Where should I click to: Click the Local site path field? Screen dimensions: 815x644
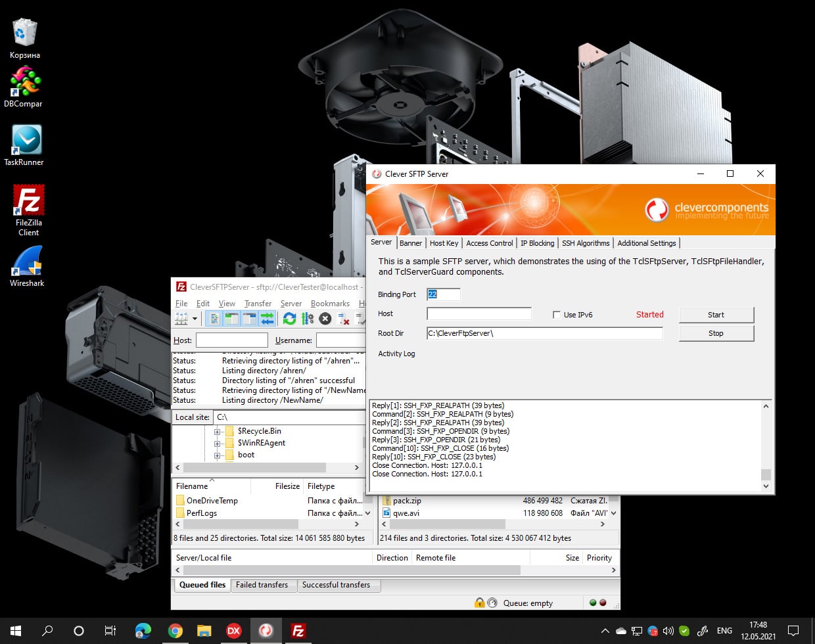point(289,417)
